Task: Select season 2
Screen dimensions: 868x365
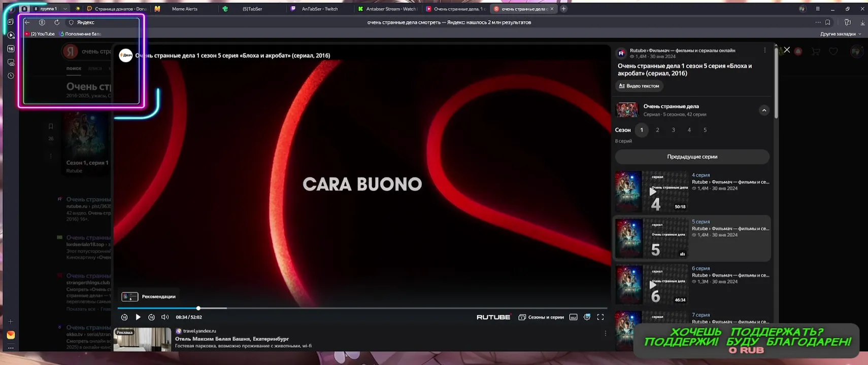Action: 657,130
